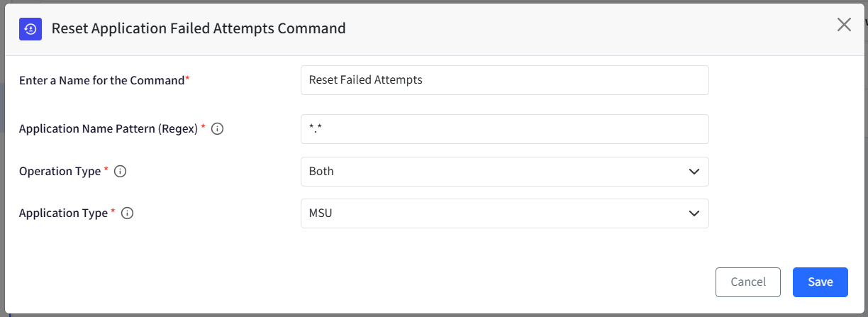868x317 pixels.
Task: Select the MSU value text in Application Type
Action: [x=321, y=213]
